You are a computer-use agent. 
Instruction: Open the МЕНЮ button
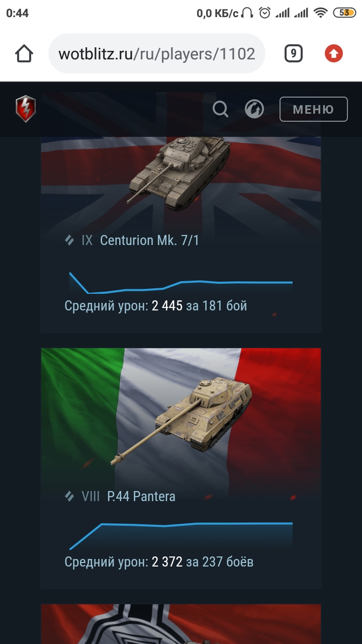[314, 109]
